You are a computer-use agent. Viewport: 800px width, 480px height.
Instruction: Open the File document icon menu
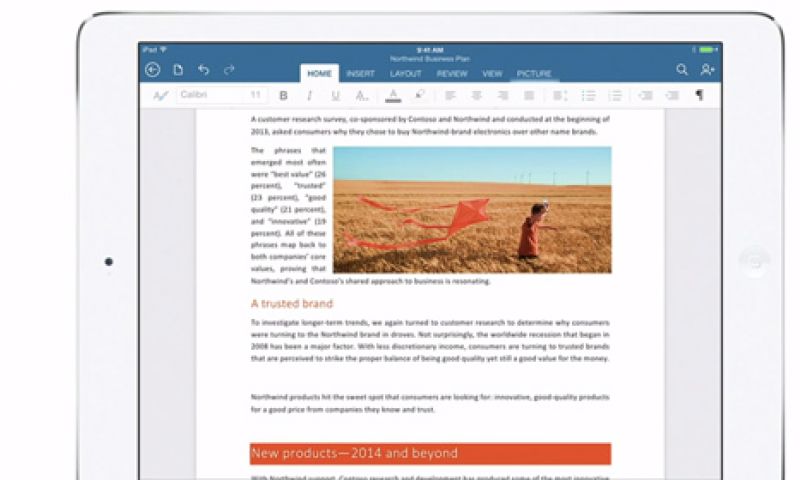coord(178,70)
